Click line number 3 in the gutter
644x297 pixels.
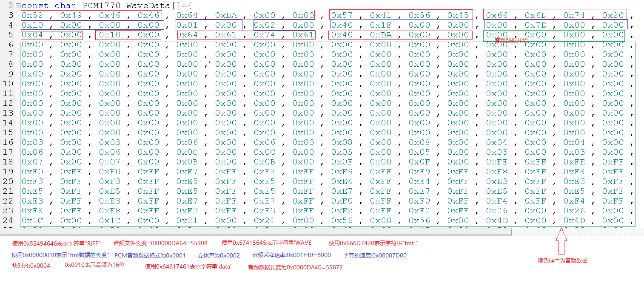point(11,15)
